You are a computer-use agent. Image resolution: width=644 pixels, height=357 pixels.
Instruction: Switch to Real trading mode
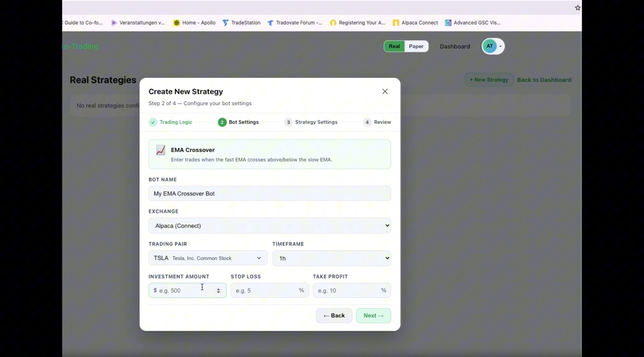[x=394, y=46]
